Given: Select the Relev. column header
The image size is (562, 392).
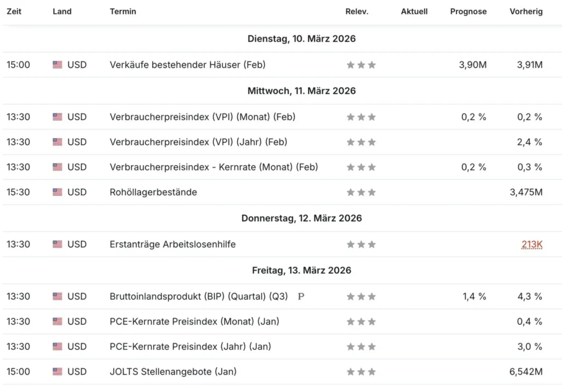Looking at the screenshot, I should 357,12.
